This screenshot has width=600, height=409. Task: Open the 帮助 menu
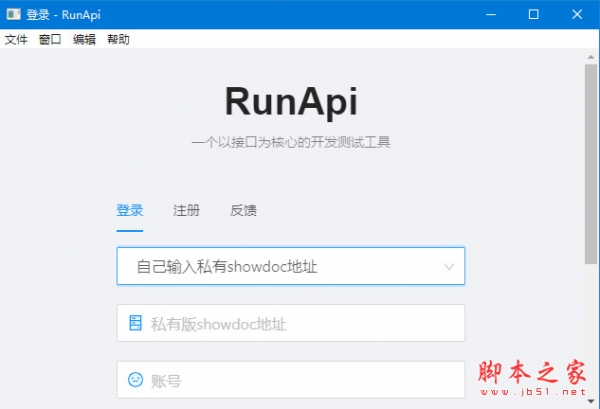coord(118,39)
